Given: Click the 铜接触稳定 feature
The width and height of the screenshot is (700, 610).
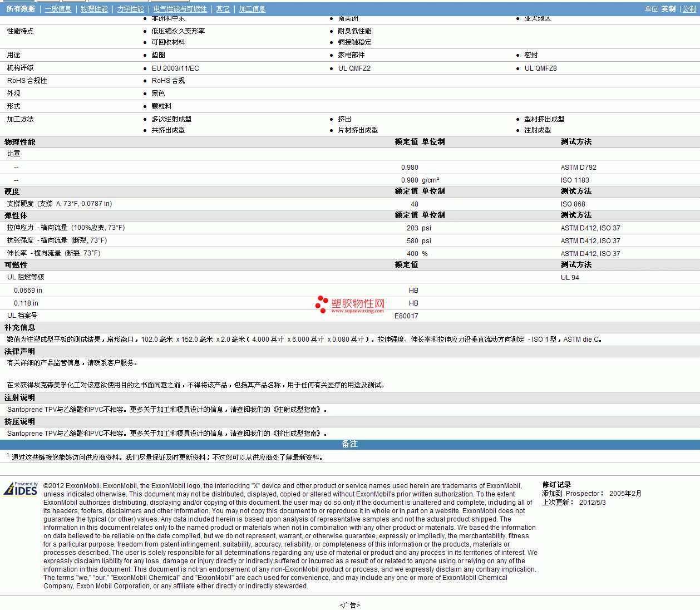Looking at the screenshot, I should pos(355,42).
